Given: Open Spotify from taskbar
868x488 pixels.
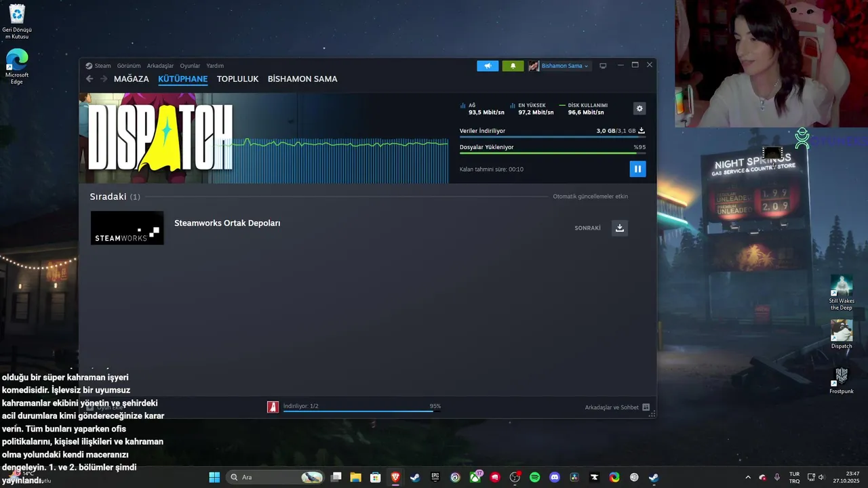Looking at the screenshot, I should coord(534,477).
